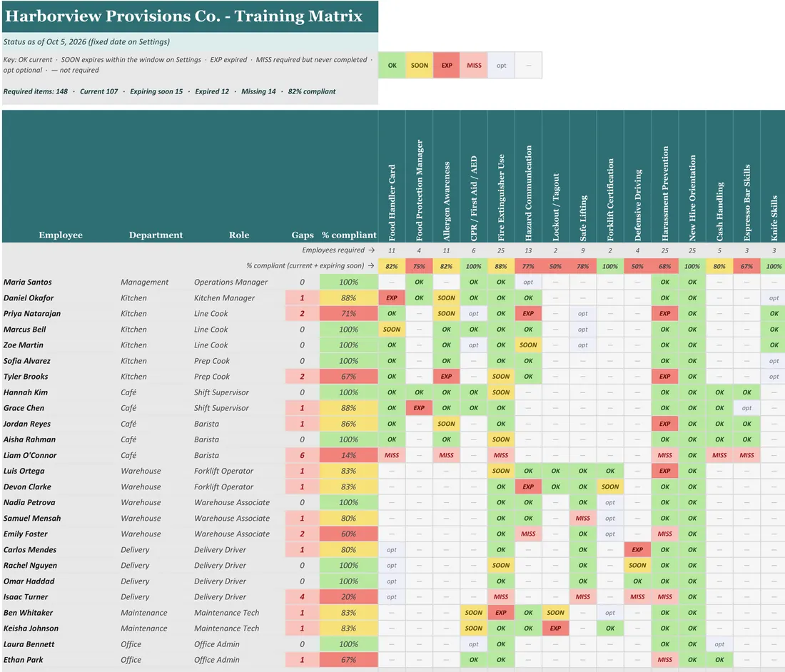Click Liam O'Connor's 14% compliant cell

(348, 455)
